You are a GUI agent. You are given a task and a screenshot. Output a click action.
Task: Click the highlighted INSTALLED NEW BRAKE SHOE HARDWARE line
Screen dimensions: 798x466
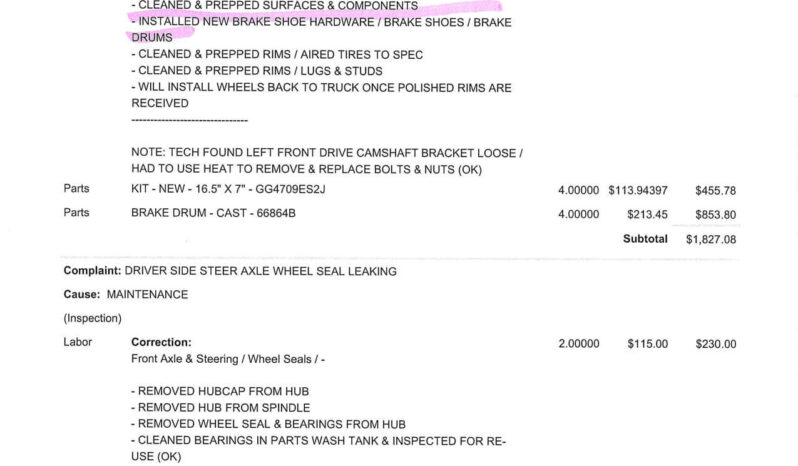pos(321,30)
